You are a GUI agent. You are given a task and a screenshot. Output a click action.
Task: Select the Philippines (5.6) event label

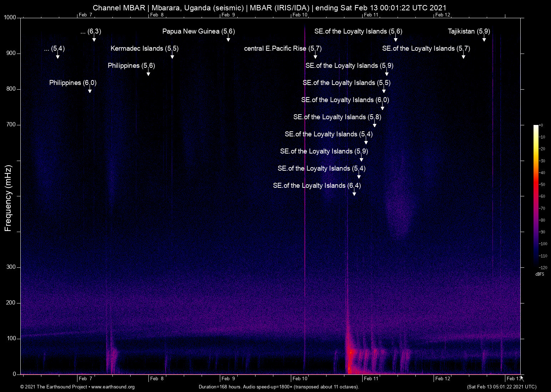131,66
